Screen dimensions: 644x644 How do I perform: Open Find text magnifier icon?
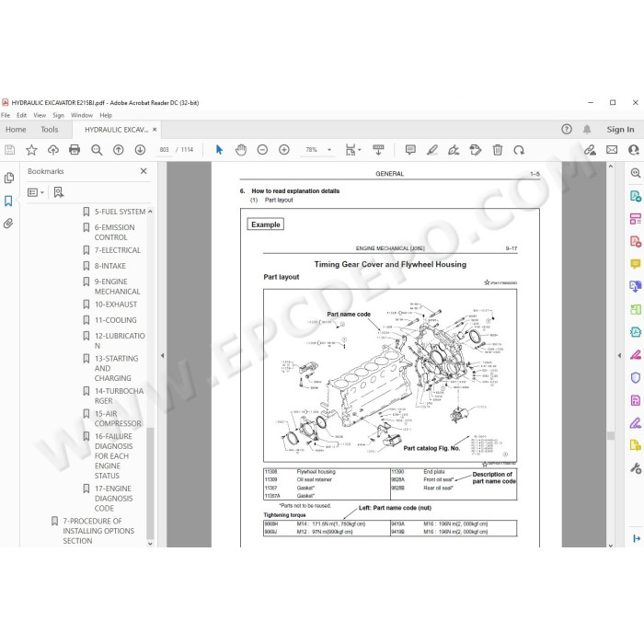click(x=97, y=150)
